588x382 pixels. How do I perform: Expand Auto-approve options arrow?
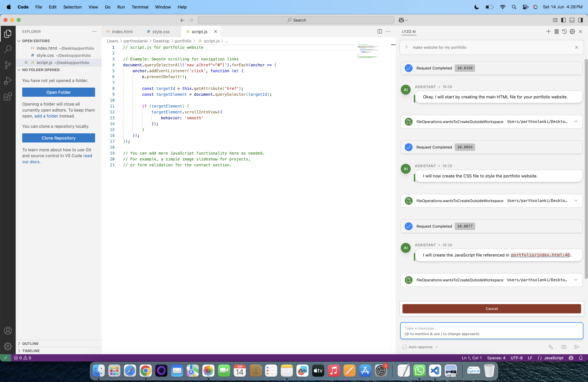pos(437,347)
